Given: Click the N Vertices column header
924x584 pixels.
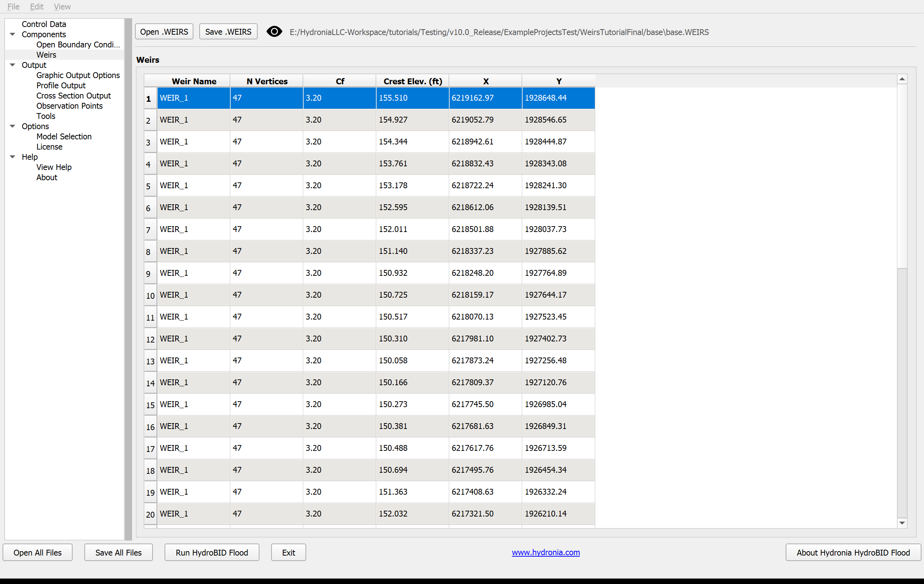Looking at the screenshot, I should (267, 81).
